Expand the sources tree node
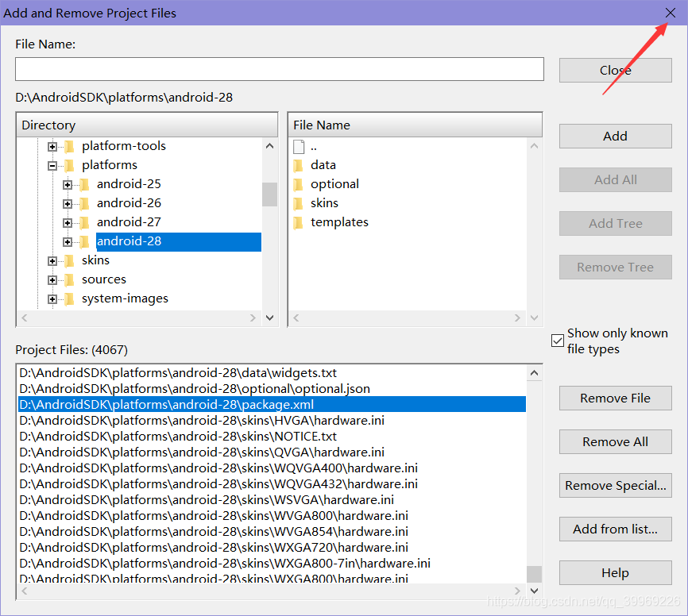Screen dimensions: 688x616 point(52,280)
